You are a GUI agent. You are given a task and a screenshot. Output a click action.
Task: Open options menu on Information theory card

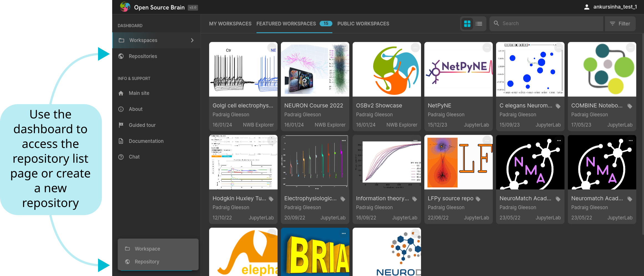tap(415, 141)
